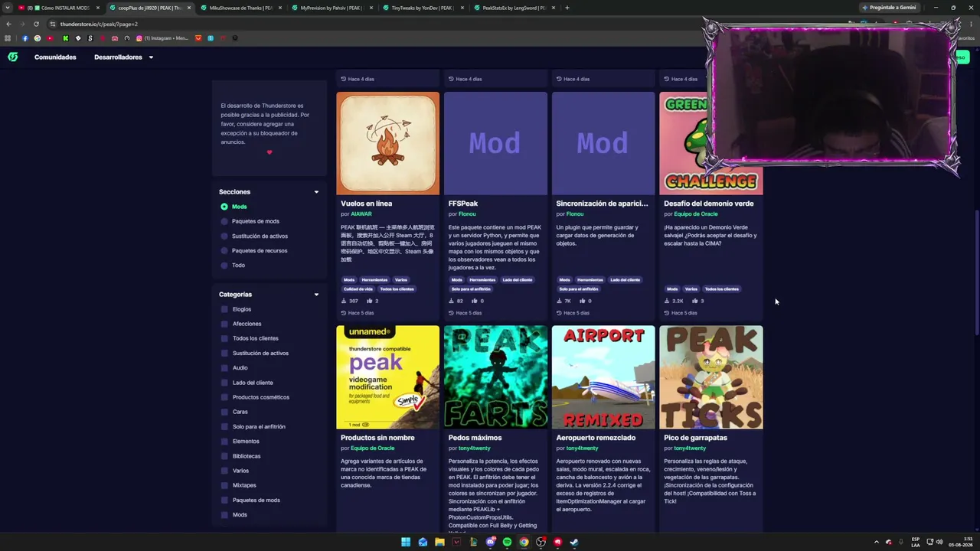Check the Bibliotecas category checkbox

pyautogui.click(x=224, y=456)
